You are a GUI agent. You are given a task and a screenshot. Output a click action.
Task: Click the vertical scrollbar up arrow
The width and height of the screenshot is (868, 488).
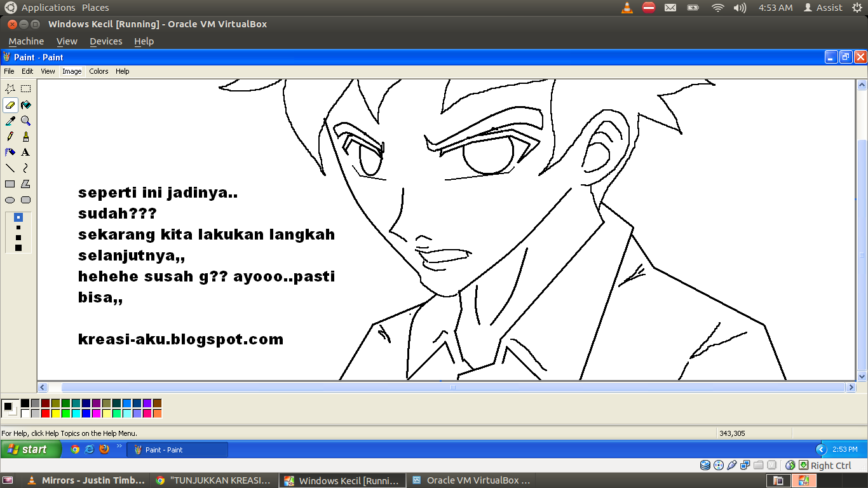pos(862,85)
